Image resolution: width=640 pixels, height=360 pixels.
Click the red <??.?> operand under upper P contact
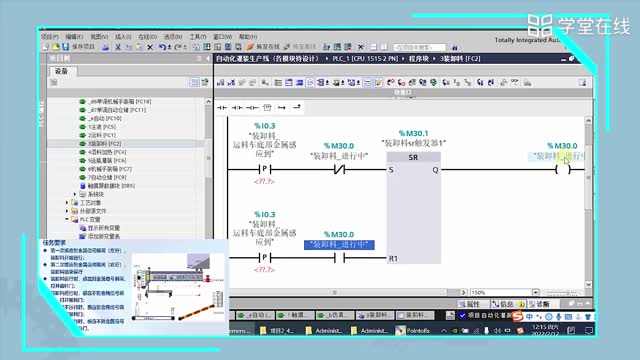[264, 182]
